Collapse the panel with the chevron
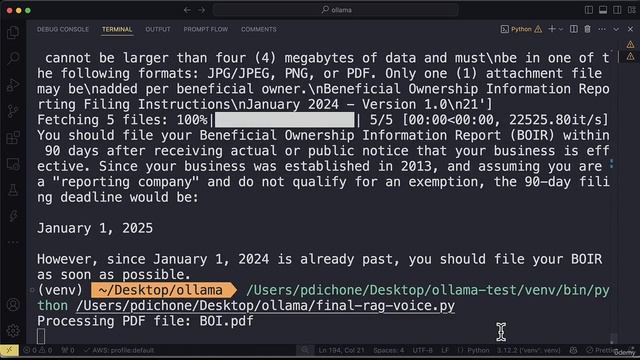This screenshot has height=360, width=640. click(x=616, y=29)
